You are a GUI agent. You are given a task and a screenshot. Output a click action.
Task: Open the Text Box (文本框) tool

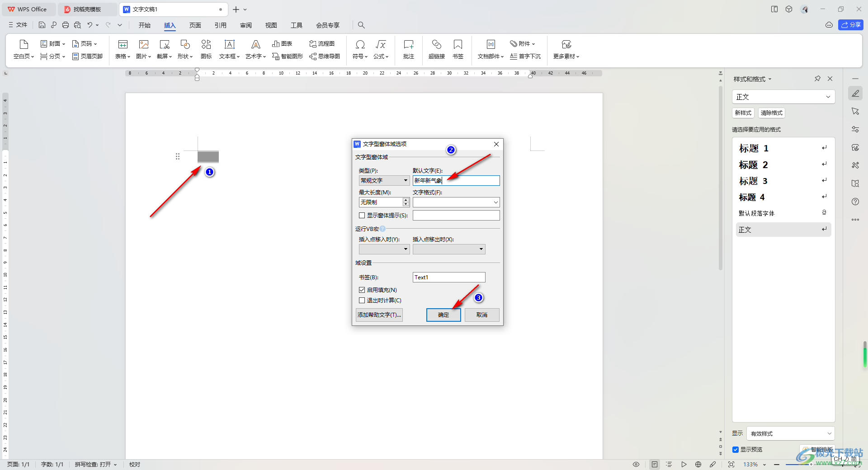229,45
